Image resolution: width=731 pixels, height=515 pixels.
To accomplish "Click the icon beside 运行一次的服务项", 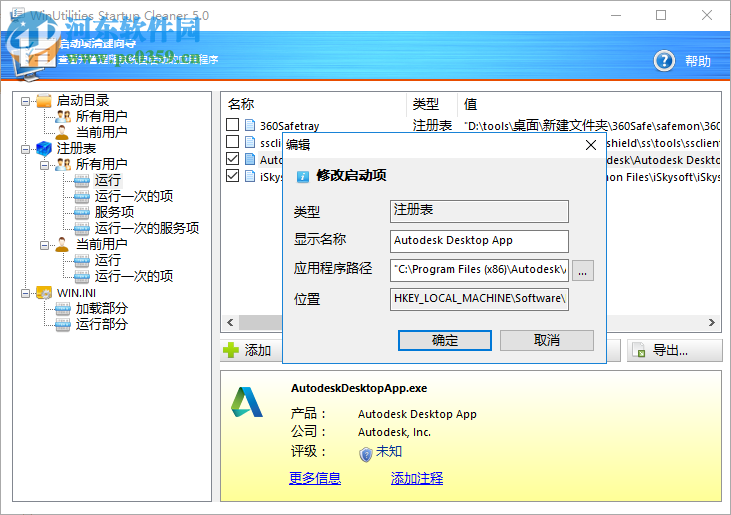I will coord(82,228).
